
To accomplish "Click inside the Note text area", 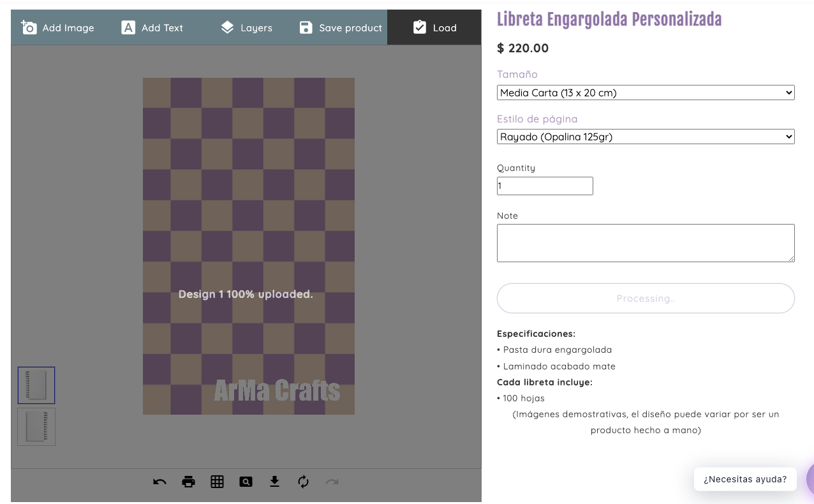I will (645, 242).
